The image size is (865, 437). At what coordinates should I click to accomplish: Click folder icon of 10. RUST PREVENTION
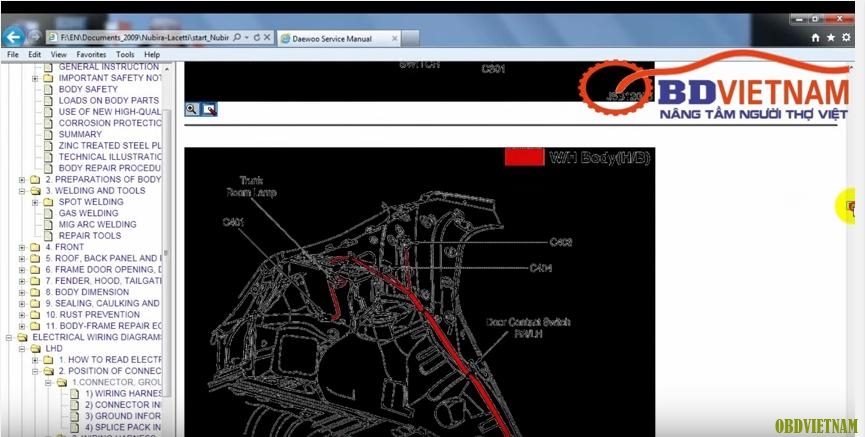(35, 315)
